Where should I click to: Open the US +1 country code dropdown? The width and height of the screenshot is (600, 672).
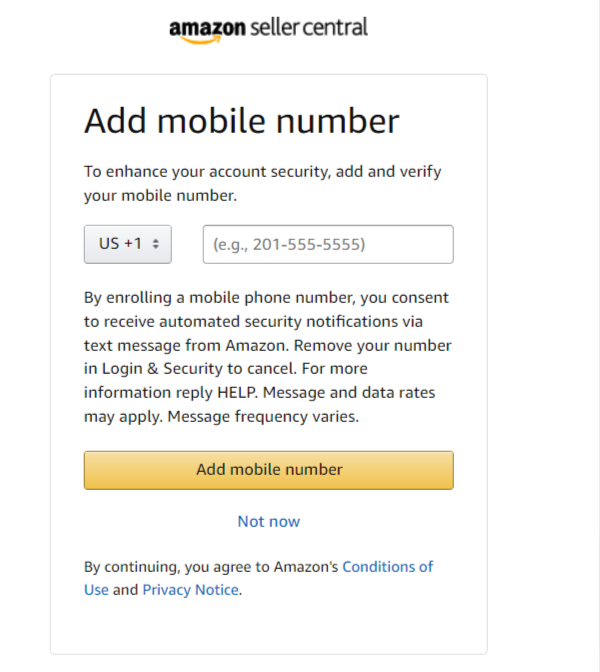pos(127,244)
